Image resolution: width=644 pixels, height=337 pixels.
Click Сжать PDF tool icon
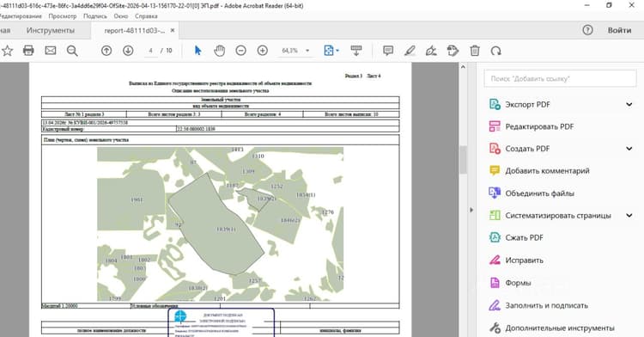pyautogui.click(x=495, y=237)
